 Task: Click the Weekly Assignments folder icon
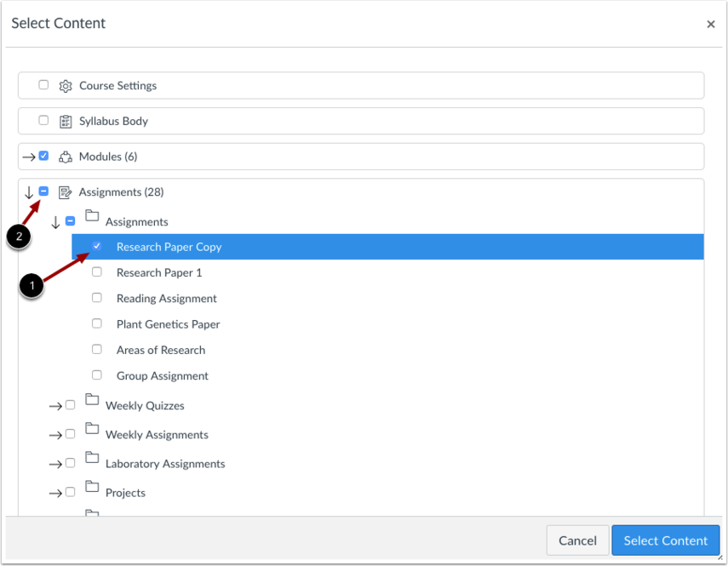pos(92,428)
